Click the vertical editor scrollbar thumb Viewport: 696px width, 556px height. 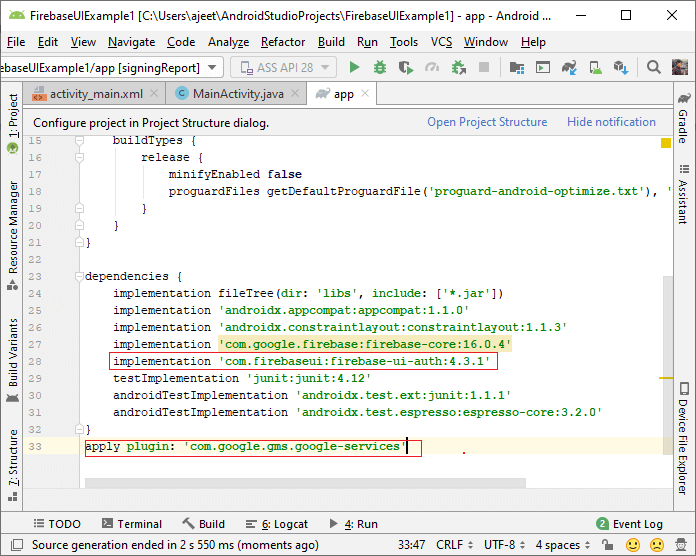point(668,365)
